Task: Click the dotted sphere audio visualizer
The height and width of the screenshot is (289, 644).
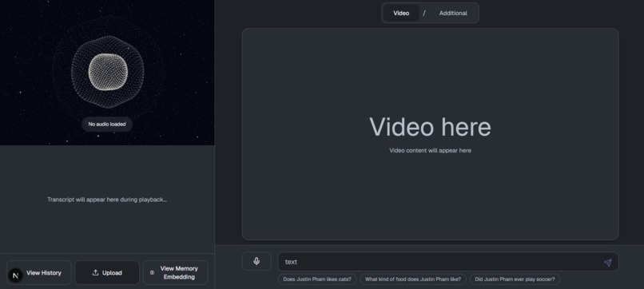Action: (x=108, y=72)
